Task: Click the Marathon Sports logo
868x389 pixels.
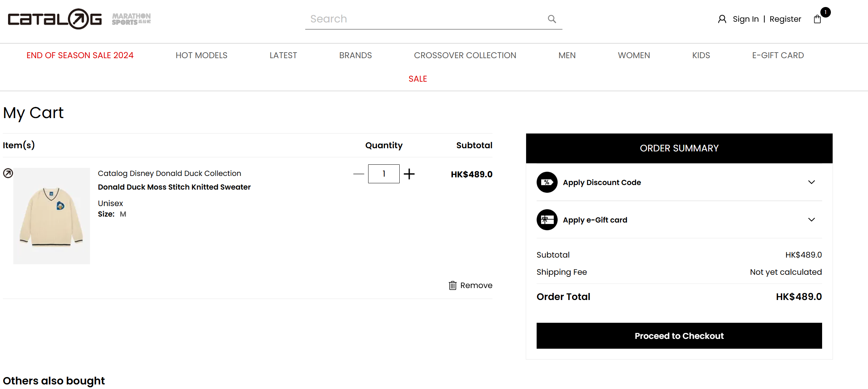Action: [131, 19]
